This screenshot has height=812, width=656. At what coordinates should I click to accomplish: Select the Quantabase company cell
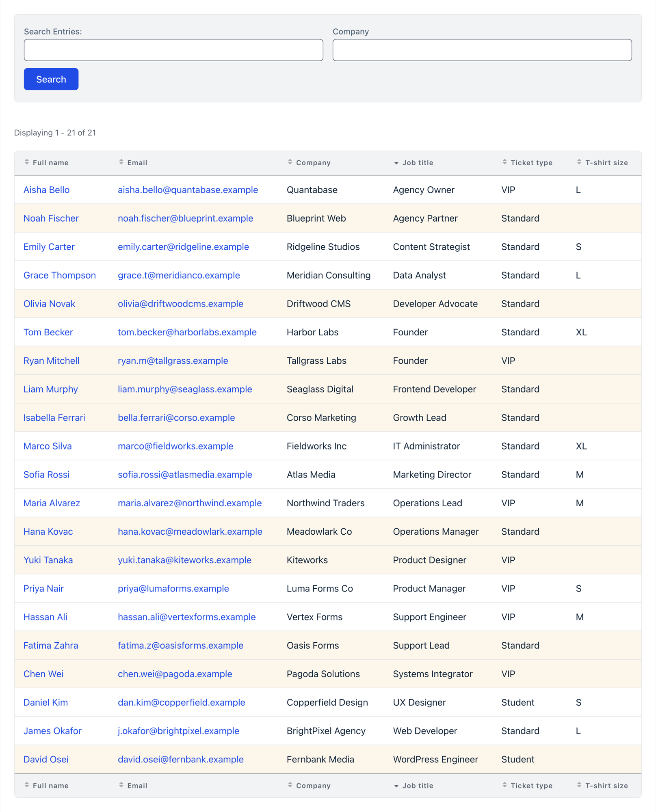[312, 190]
